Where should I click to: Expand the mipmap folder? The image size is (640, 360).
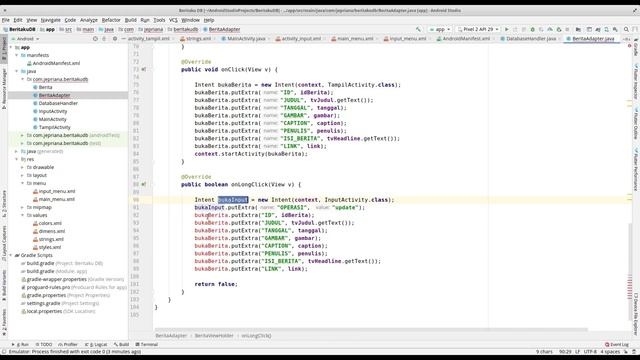click(22, 207)
